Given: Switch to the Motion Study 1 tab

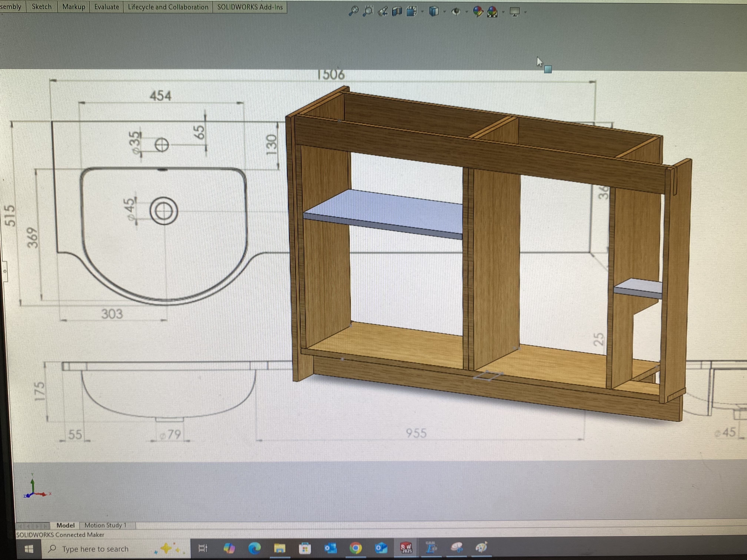Looking at the screenshot, I should click(x=105, y=525).
